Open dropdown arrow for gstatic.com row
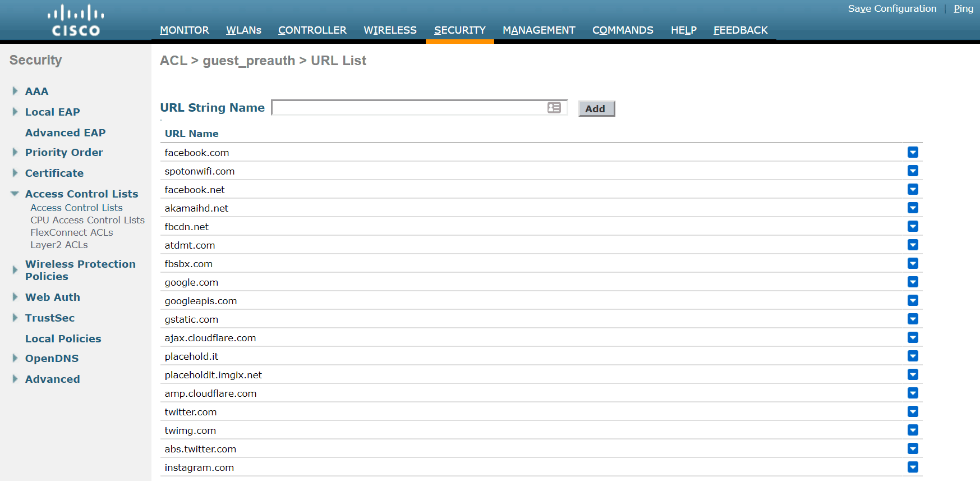 pos(913,319)
